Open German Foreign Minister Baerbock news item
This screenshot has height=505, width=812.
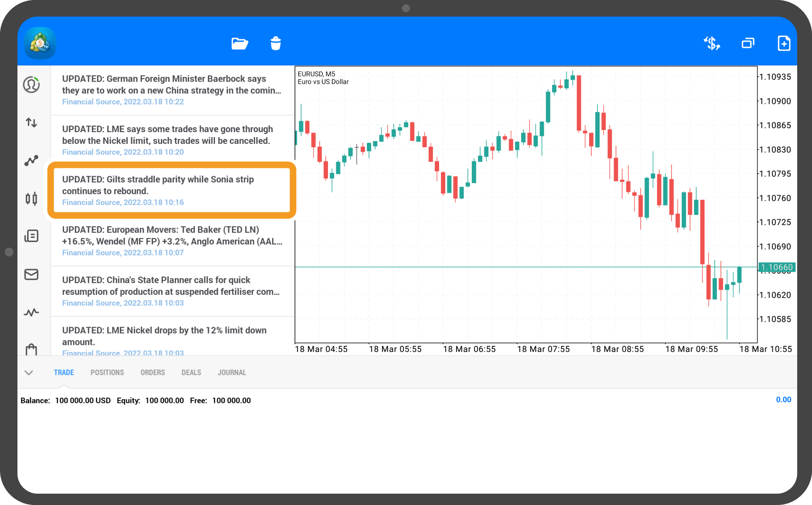[173, 90]
